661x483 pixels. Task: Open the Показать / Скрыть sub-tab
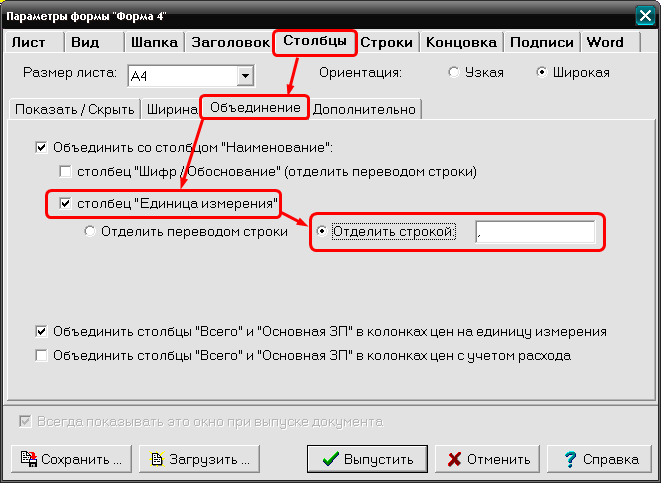tap(75, 110)
